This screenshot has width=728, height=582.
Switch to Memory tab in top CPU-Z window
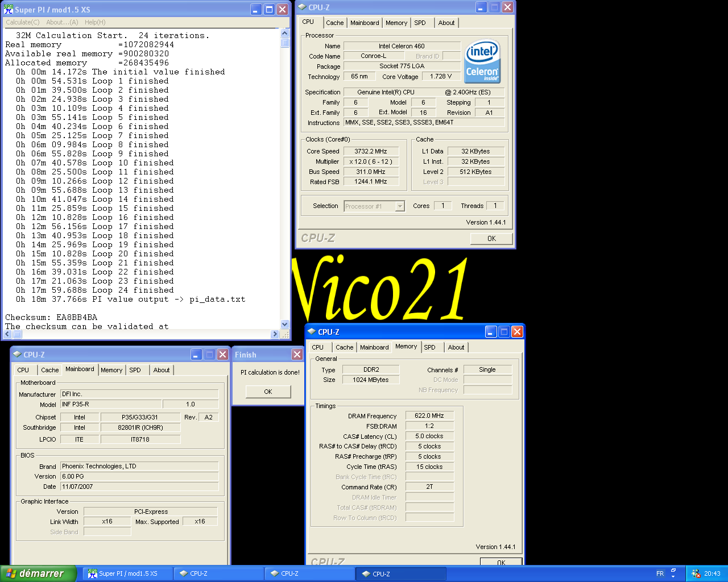396,23
